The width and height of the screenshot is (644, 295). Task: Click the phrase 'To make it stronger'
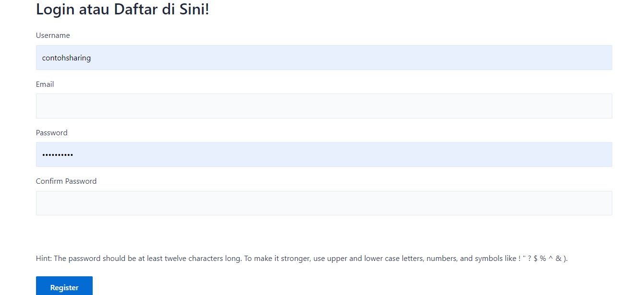click(x=276, y=259)
